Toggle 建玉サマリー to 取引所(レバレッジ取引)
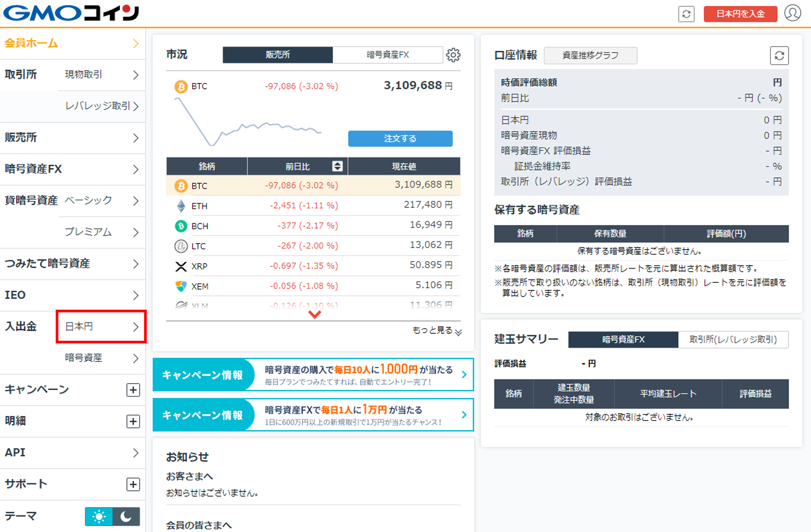 (x=733, y=339)
